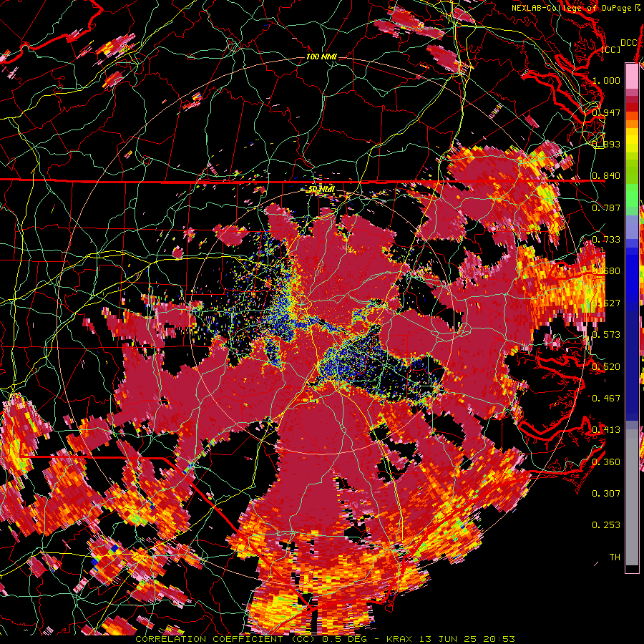Pick the light pink top color bar segment
This screenshot has width=644, height=644.
(632, 76)
